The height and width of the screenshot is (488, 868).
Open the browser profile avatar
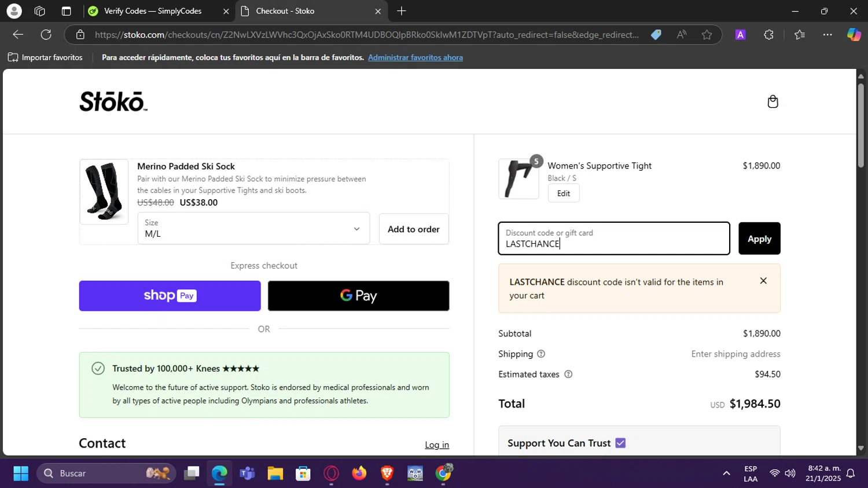14,11
